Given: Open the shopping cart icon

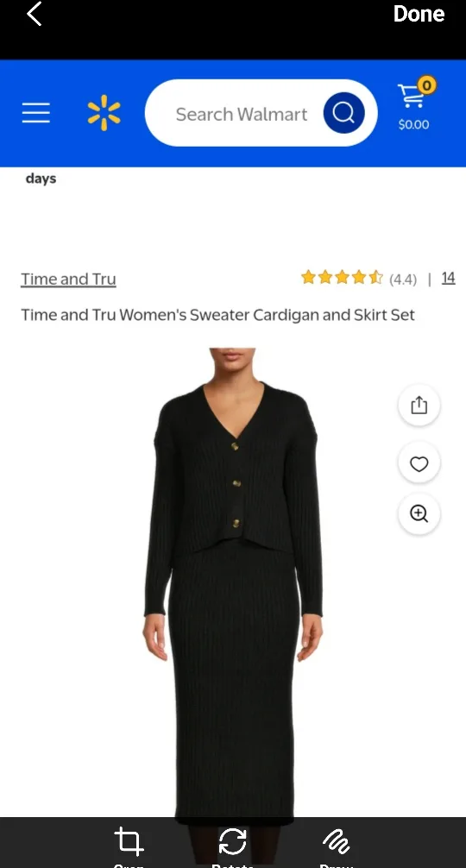Looking at the screenshot, I should (412, 96).
